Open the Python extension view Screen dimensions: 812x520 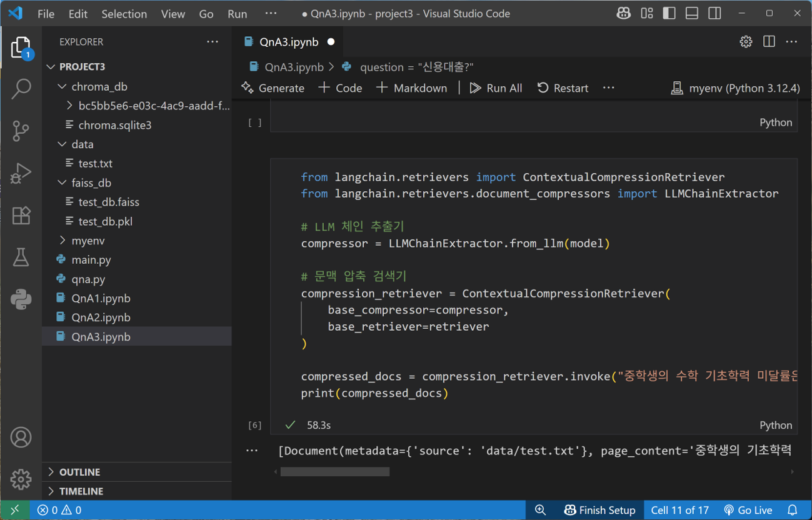(x=21, y=299)
